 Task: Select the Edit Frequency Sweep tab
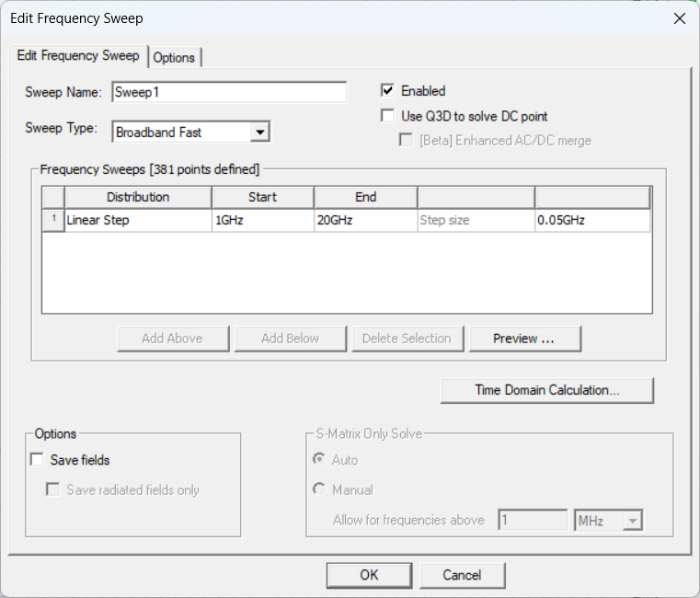78,56
